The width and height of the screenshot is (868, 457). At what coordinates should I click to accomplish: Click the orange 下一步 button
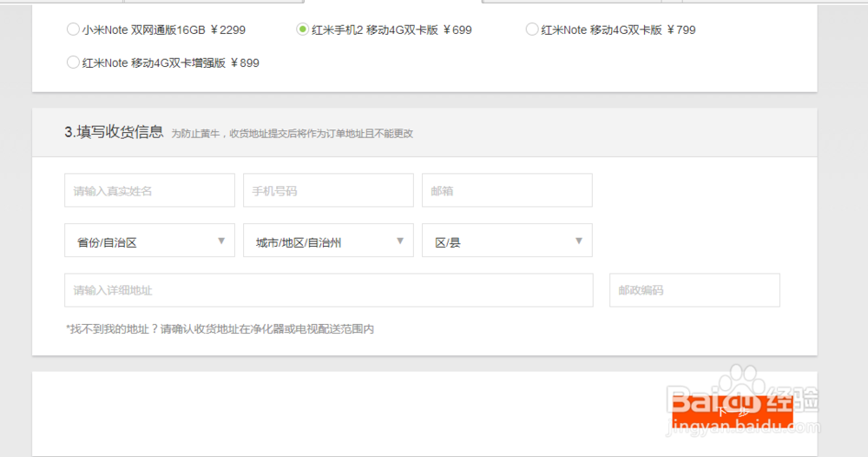point(733,412)
